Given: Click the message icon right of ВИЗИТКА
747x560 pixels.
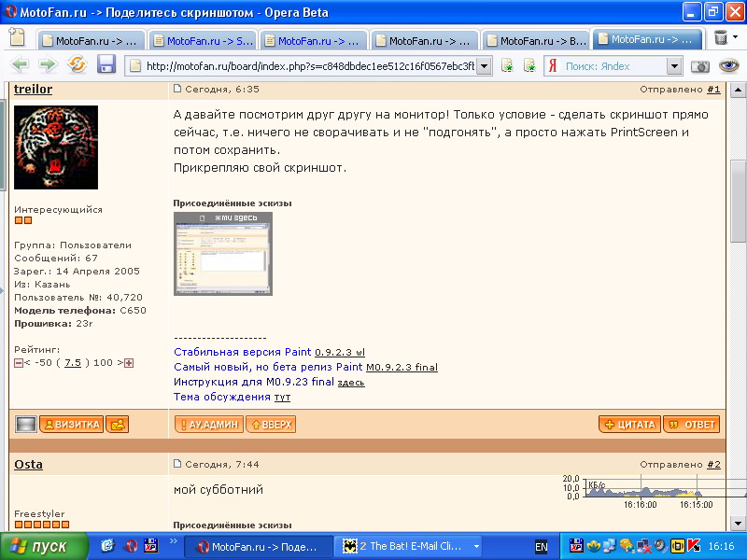Looking at the screenshot, I should [x=118, y=425].
